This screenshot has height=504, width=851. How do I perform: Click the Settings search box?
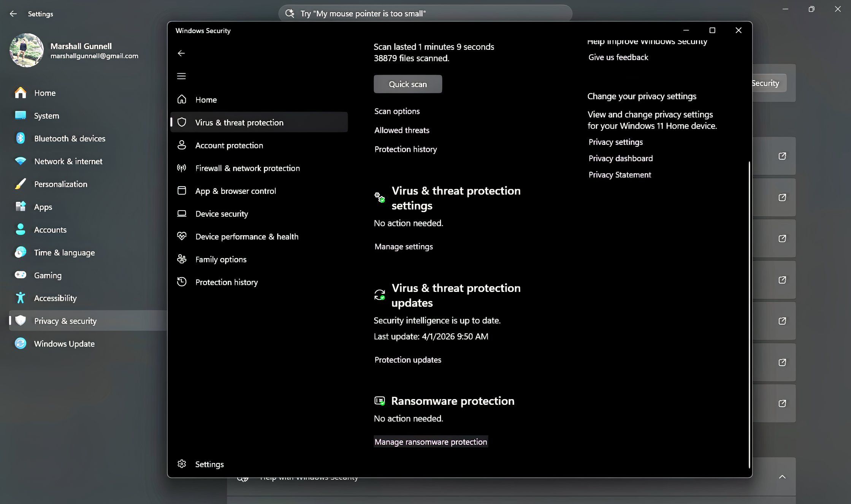click(425, 14)
